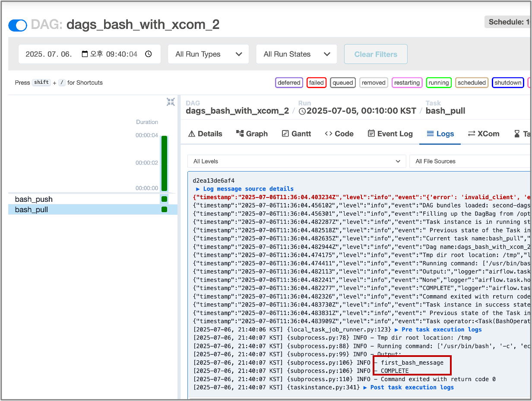Click the 'Dag name:dags_bash_with_xcom_2' log line
The height and width of the screenshot is (401, 532).
(x=361, y=247)
